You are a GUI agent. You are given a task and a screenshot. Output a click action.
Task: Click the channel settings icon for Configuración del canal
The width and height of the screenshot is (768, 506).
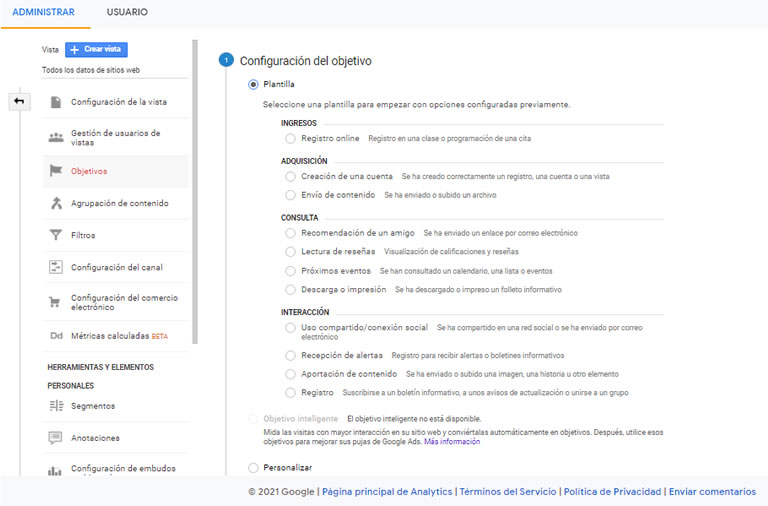56,267
